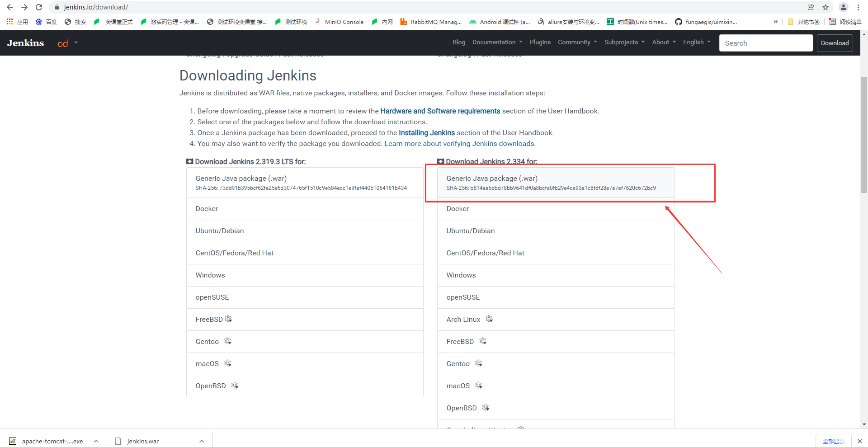Select Windows in the weekly list
This screenshot has height=447, width=868.
click(556, 275)
